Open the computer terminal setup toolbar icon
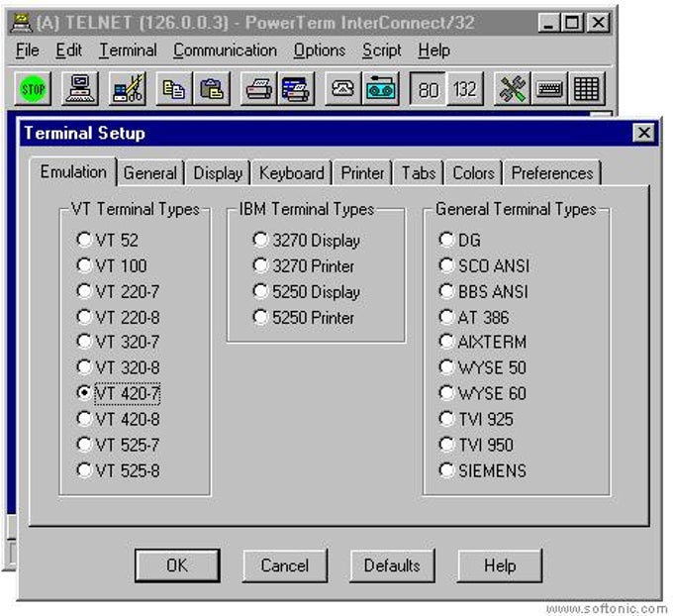 tap(80, 89)
